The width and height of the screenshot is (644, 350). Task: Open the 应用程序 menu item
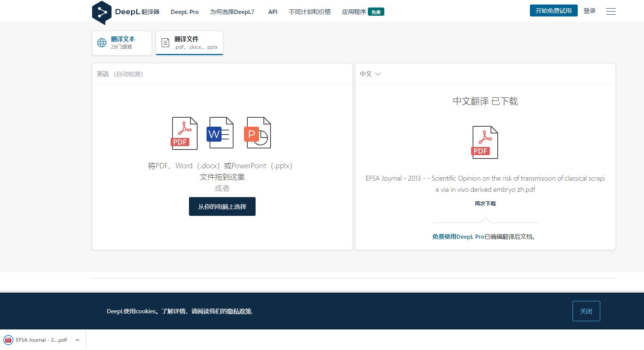pos(354,12)
